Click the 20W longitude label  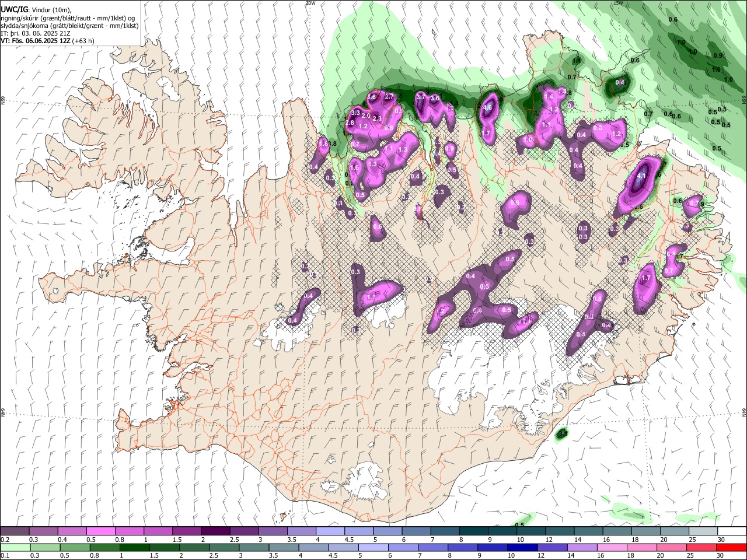pyautogui.click(x=310, y=3)
